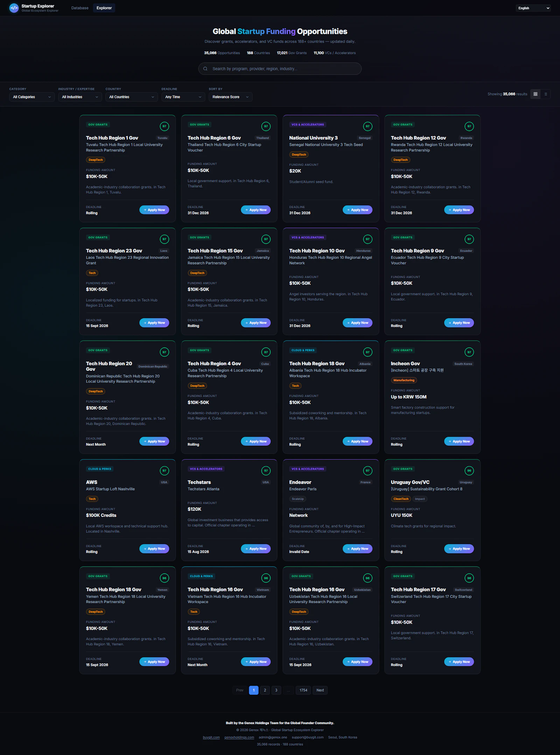The image size is (560, 755).
Task: Click support@buygit.com email in footer
Action: click(x=308, y=737)
